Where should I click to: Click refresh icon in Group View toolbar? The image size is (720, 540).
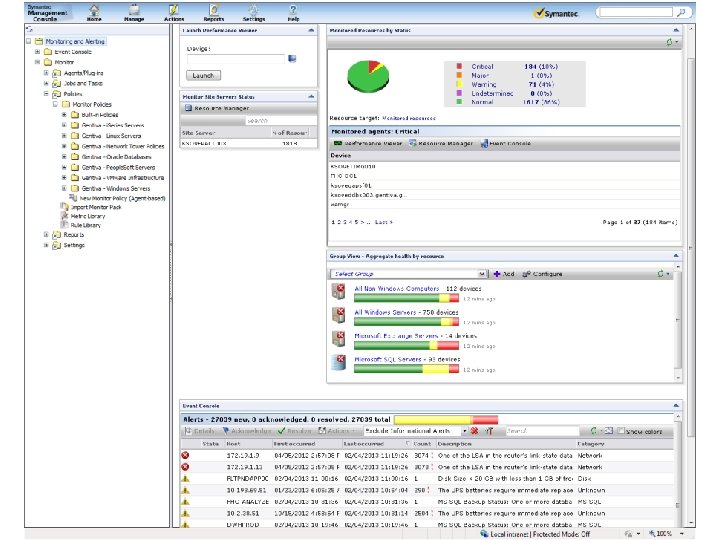(661, 274)
